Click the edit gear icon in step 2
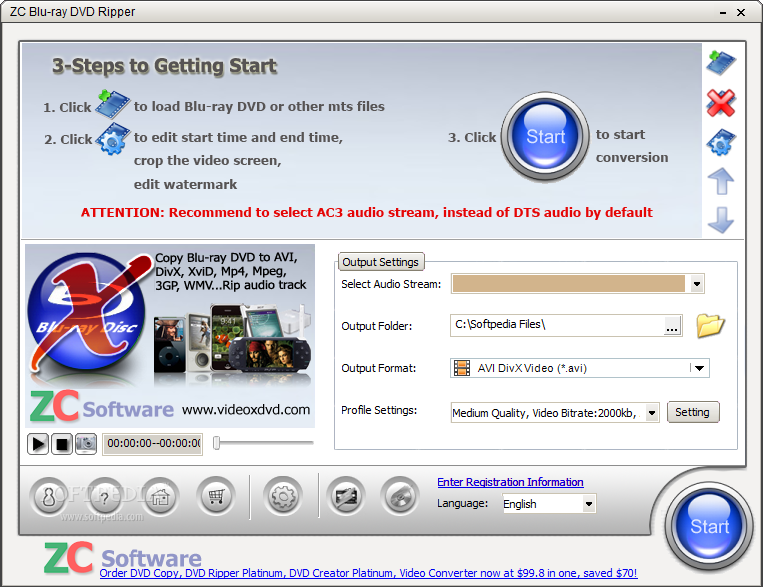The image size is (763, 587). (112, 139)
